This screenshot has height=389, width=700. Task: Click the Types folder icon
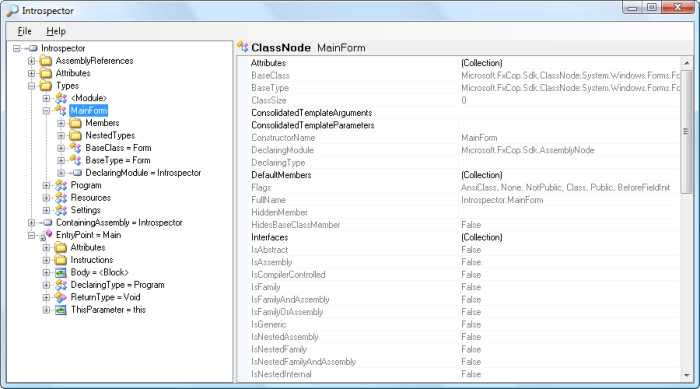(x=46, y=85)
